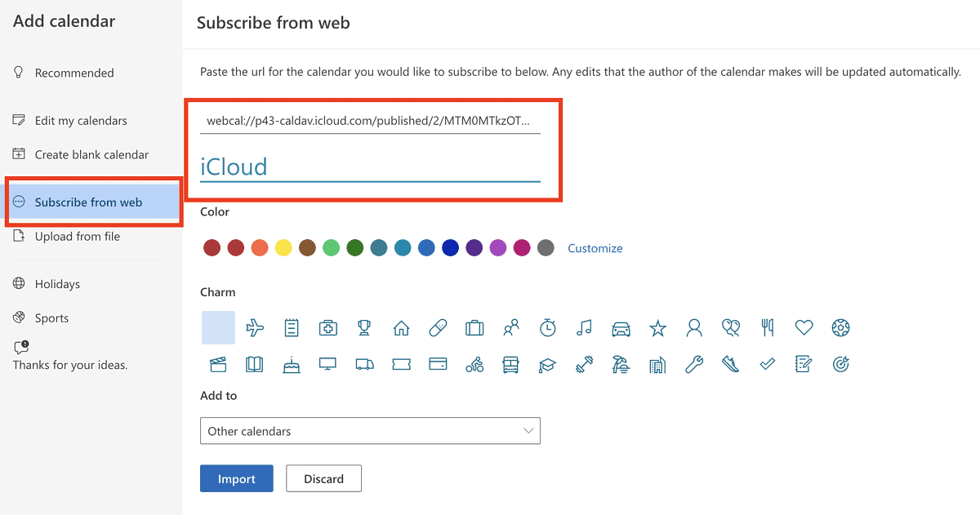
Task: Pick the house charm icon
Action: [x=401, y=328]
